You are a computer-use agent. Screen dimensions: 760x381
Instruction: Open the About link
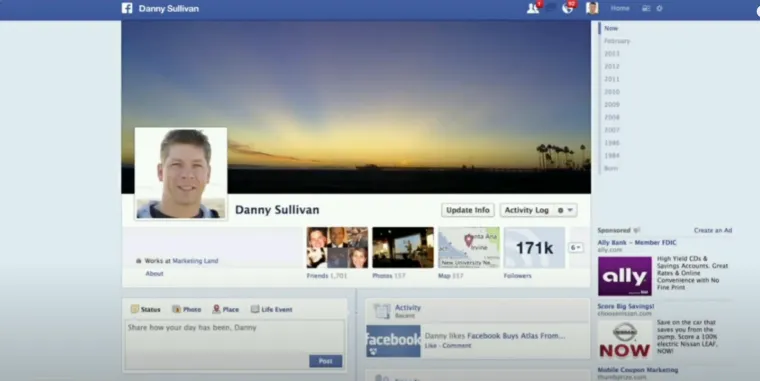click(x=155, y=273)
